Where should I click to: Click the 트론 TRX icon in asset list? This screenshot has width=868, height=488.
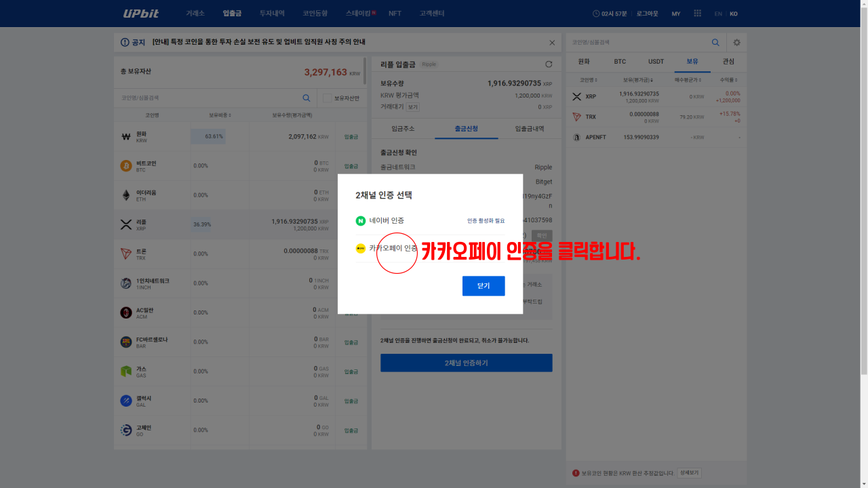125,253
